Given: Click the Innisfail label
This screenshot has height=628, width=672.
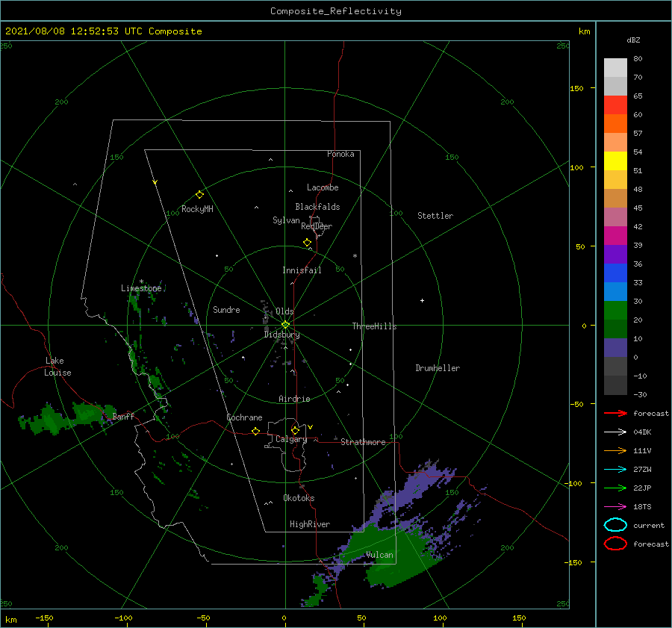Looking at the screenshot, I should pyautogui.click(x=302, y=270).
